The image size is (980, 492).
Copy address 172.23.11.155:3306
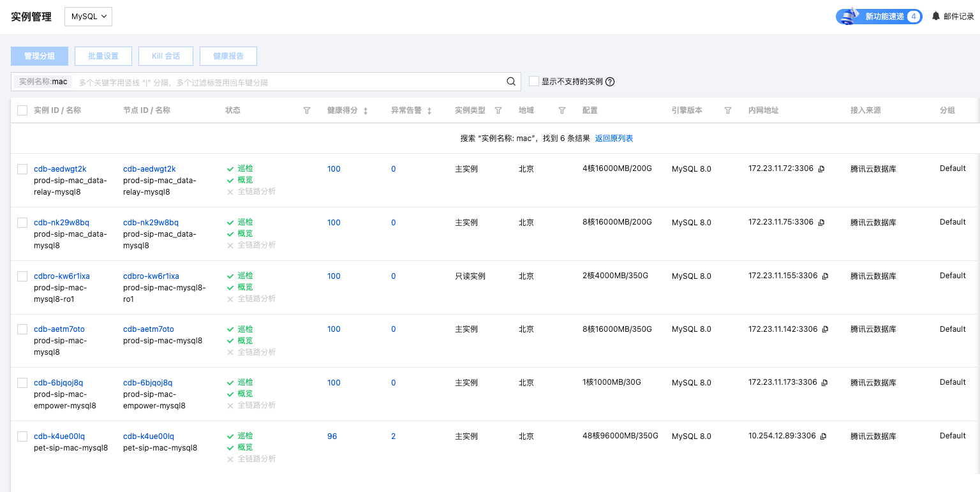point(825,276)
